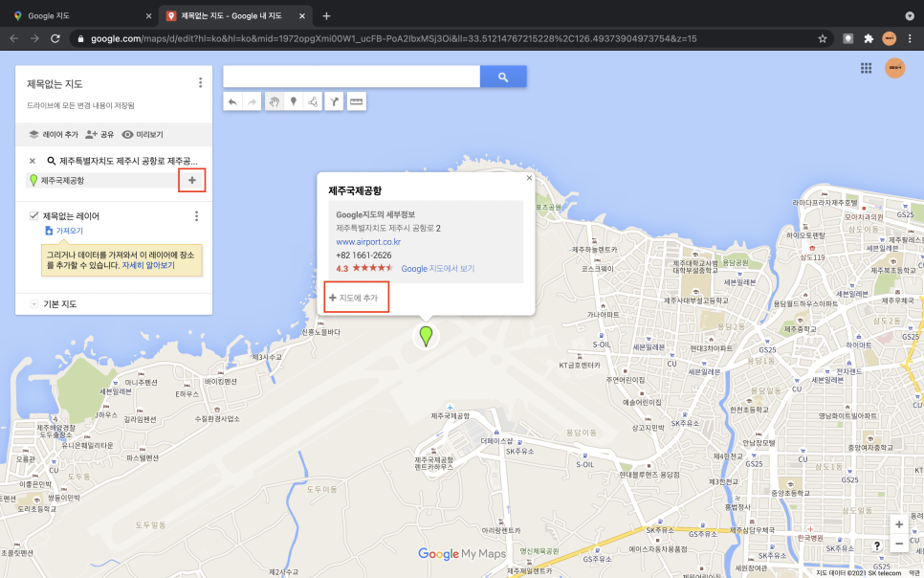Viewport: 924px width, 578px height.
Task: Click 미리보기 preview button
Action: [143, 135]
